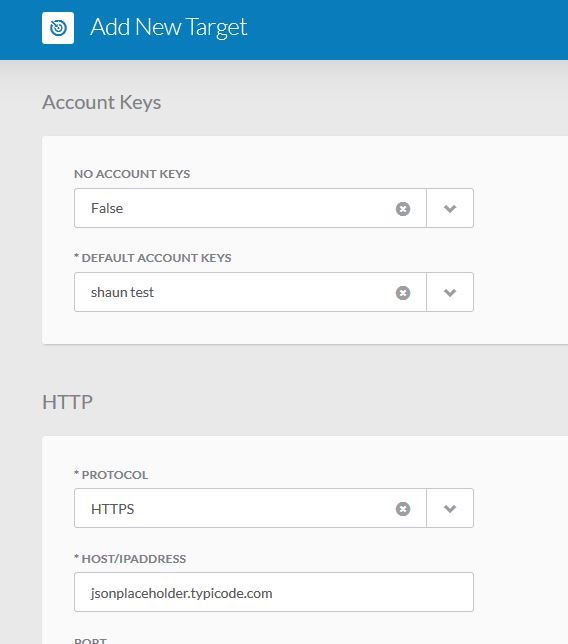Click the HTTPS combo box field

[x=250, y=508]
